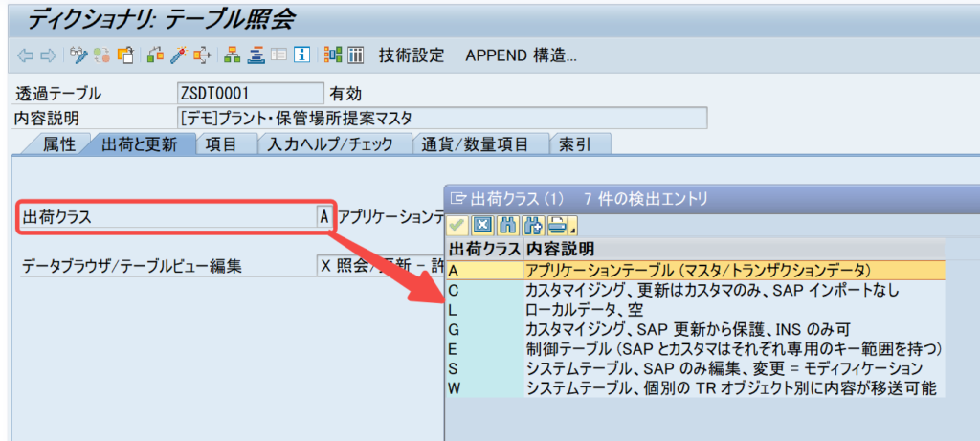Screen dimensions: 980x441
Task: Open Other Object icon in toolbar
Action: (125, 55)
